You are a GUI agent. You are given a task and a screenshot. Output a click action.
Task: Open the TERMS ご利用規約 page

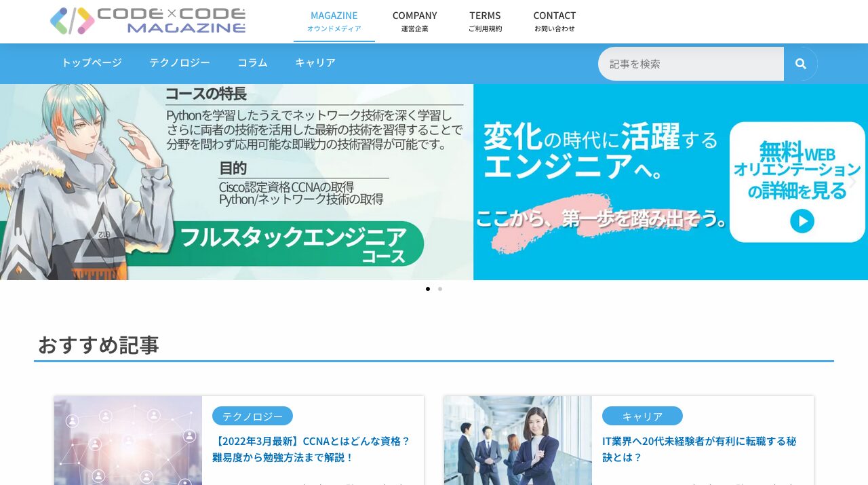coord(485,21)
